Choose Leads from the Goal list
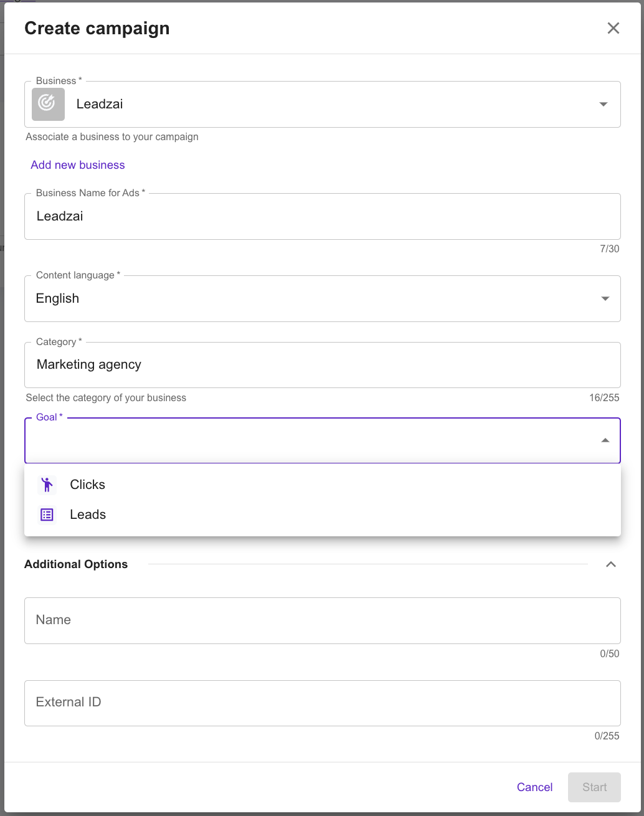 [x=323, y=515]
